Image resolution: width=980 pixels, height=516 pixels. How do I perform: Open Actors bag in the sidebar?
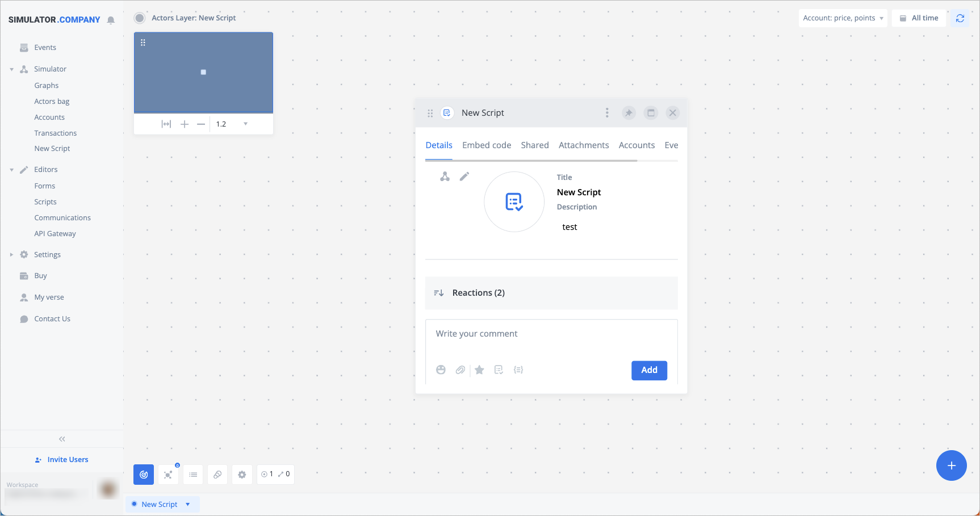52,102
